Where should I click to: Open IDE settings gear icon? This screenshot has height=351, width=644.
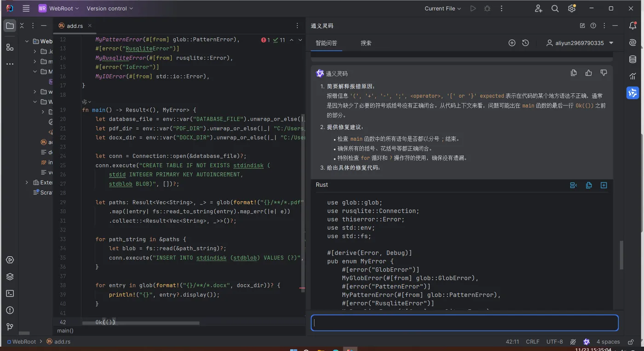click(x=572, y=8)
